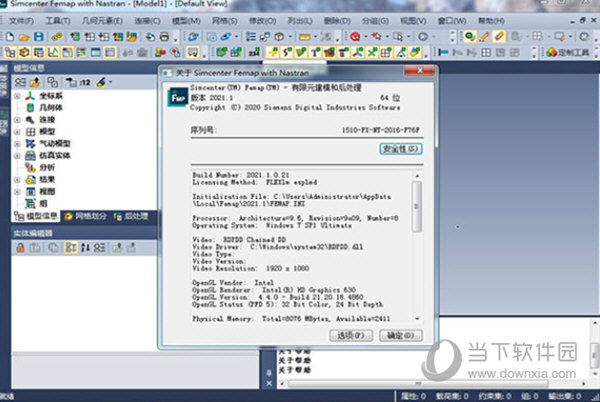Click the About dialog info scrollbar thumb

pyautogui.click(x=417, y=207)
